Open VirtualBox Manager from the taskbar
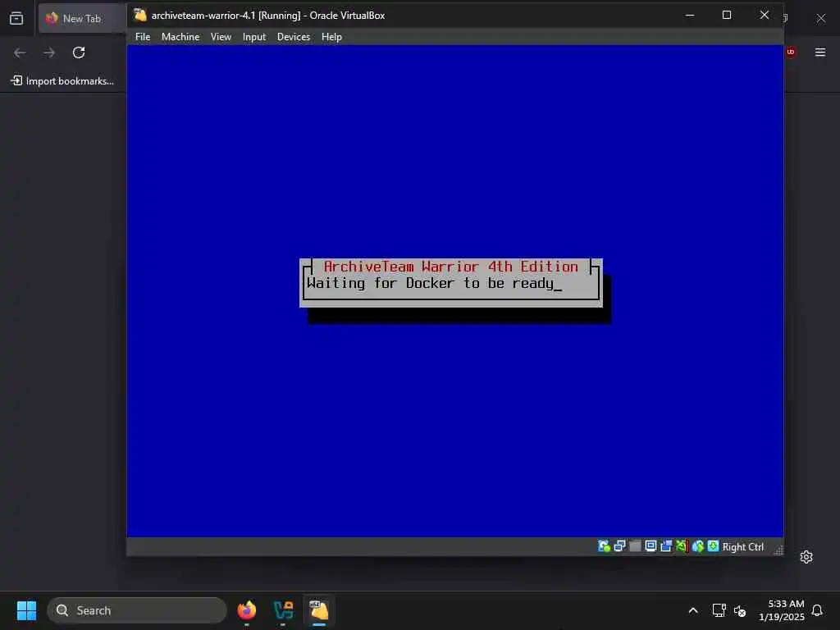This screenshot has height=630, width=840. click(283, 610)
